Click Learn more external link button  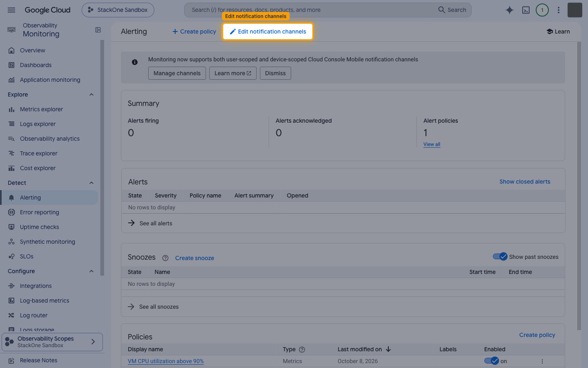[233, 73]
